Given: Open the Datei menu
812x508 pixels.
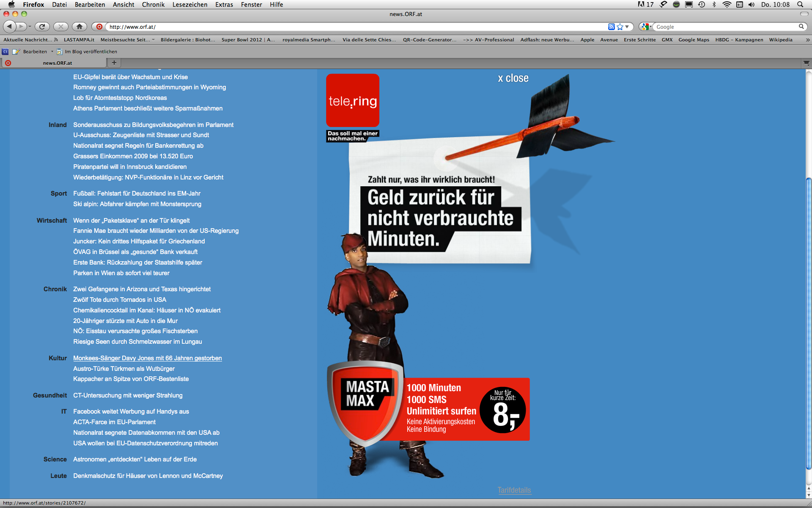Looking at the screenshot, I should 59,4.
